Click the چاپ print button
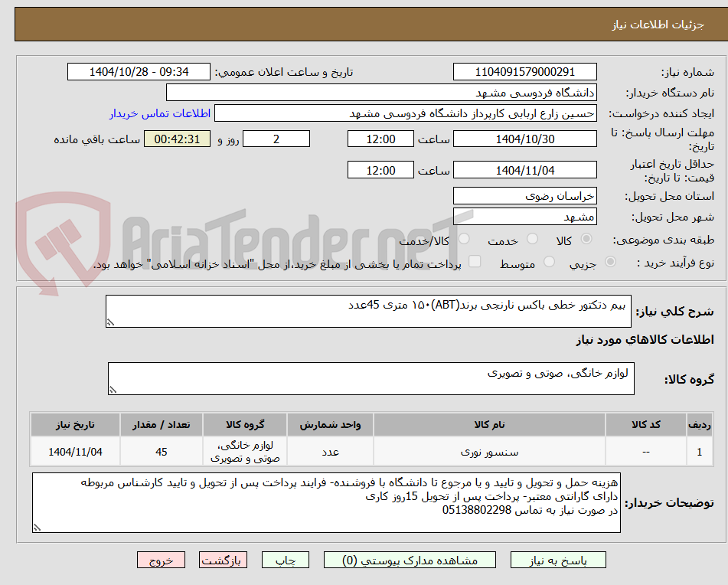728x585 pixels. (x=285, y=560)
